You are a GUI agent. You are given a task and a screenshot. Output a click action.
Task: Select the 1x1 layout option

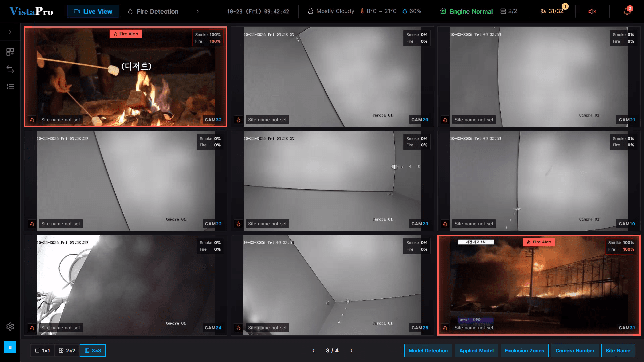[x=42, y=351]
